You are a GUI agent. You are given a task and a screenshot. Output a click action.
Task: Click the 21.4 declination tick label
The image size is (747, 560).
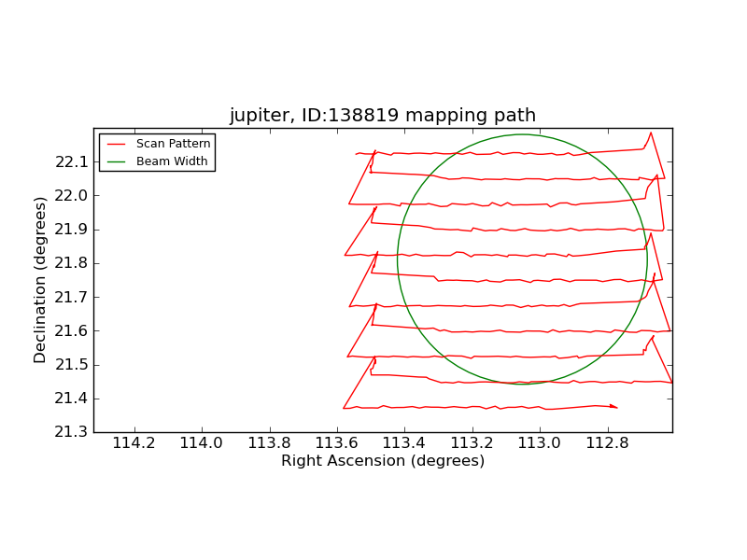click(72, 399)
